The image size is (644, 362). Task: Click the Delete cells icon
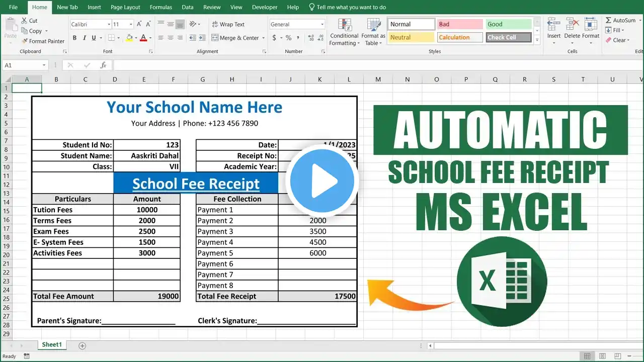point(572,25)
